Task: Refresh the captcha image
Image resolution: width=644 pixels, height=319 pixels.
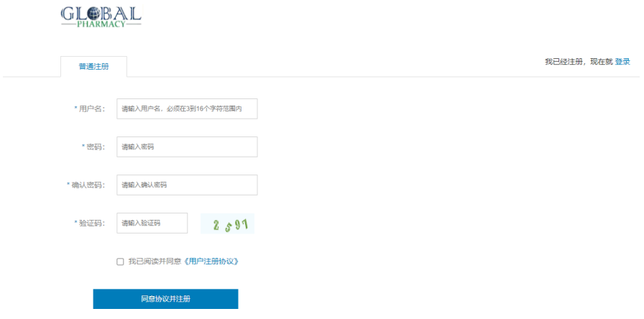Action: coord(228,223)
